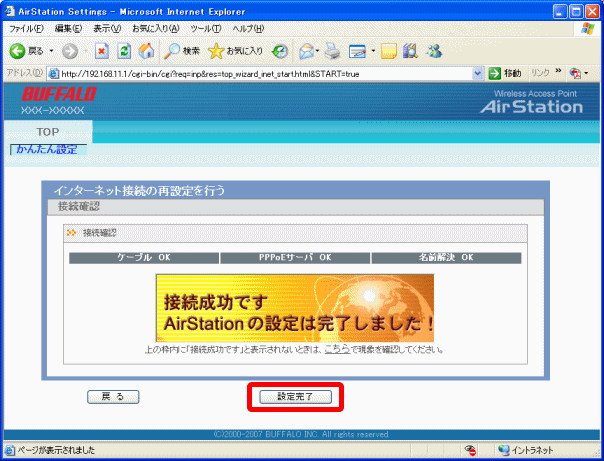Image resolution: width=604 pixels, height=461 pixels.
Task: Print the page with the printer icon
Action: (332, 51)
